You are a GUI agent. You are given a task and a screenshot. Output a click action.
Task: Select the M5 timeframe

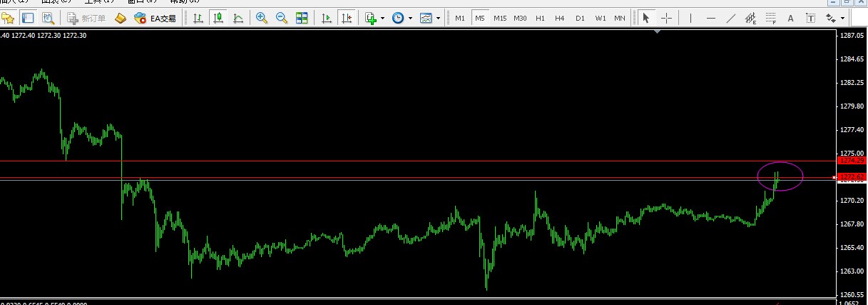(x=480, y=18)
